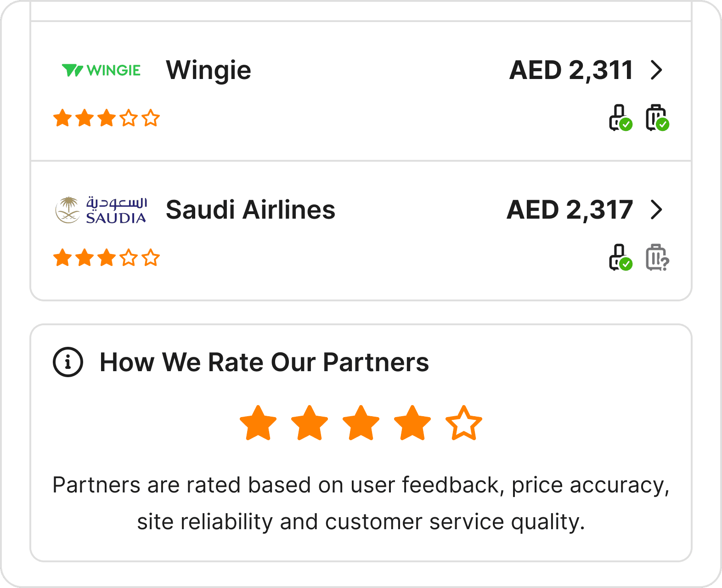Viewport: 722px width, 588px height.
Task: Click the info icon beside How We Rate
Action: 68,362
